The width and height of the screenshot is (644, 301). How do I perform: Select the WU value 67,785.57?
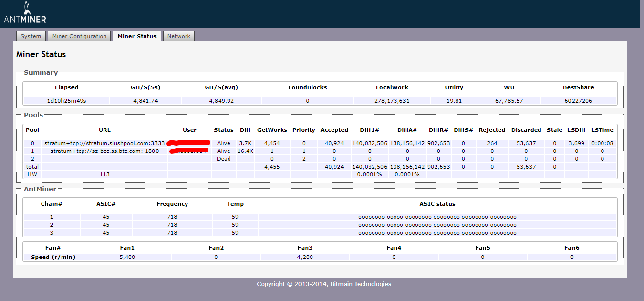click(x=509, y=101)
